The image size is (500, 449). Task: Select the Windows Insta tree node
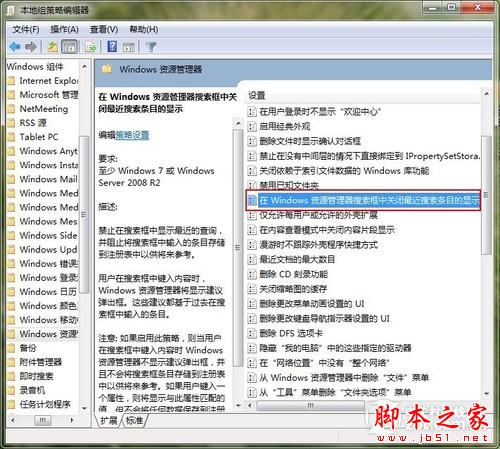tap(49, 165)
